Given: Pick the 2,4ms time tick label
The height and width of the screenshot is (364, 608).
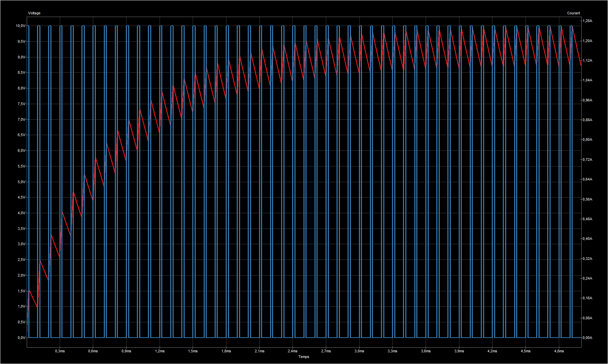Looking at the screenshot, I should coord(293,351).
